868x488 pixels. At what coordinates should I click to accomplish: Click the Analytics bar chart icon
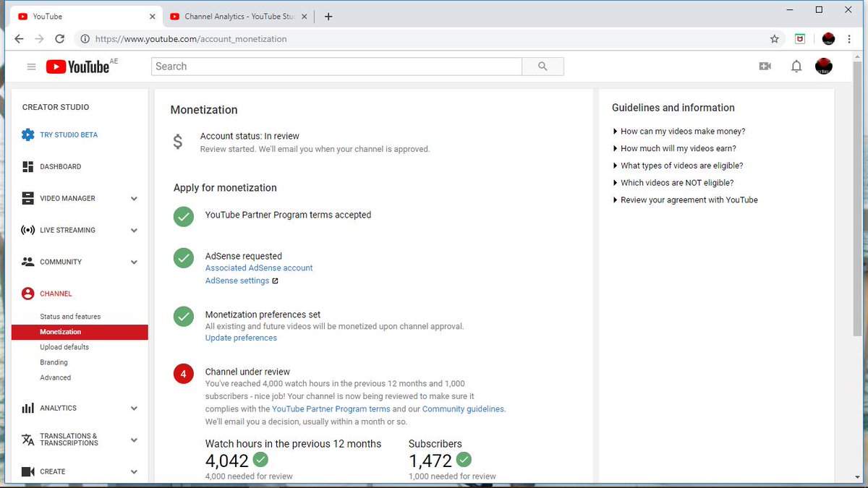(x=27, y=408)
